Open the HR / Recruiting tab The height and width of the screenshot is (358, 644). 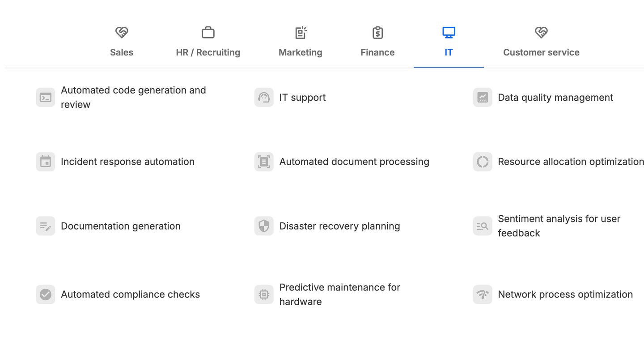208,42
